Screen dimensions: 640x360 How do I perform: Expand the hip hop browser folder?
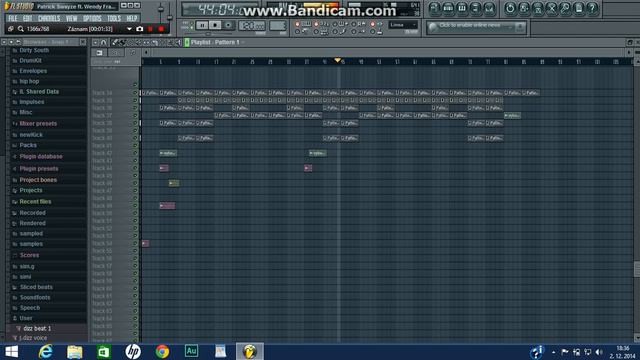29,81
